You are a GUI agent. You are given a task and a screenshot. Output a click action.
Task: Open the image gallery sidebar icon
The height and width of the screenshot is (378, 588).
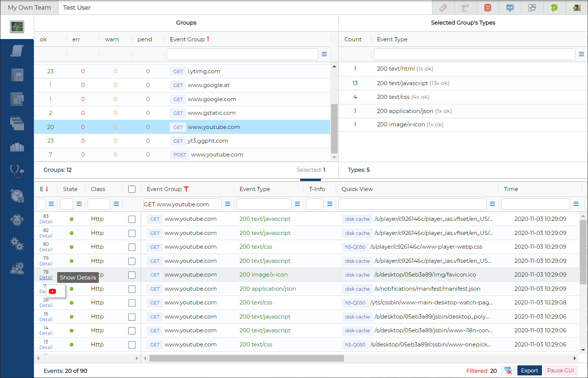(x=17, y=99)
